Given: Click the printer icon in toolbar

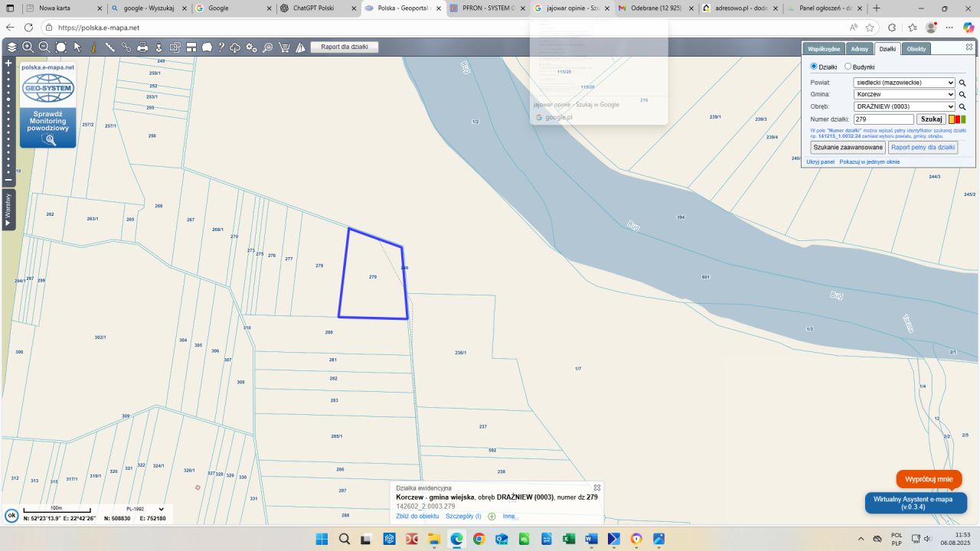Looking at the screenshot, I should (142, 47).
